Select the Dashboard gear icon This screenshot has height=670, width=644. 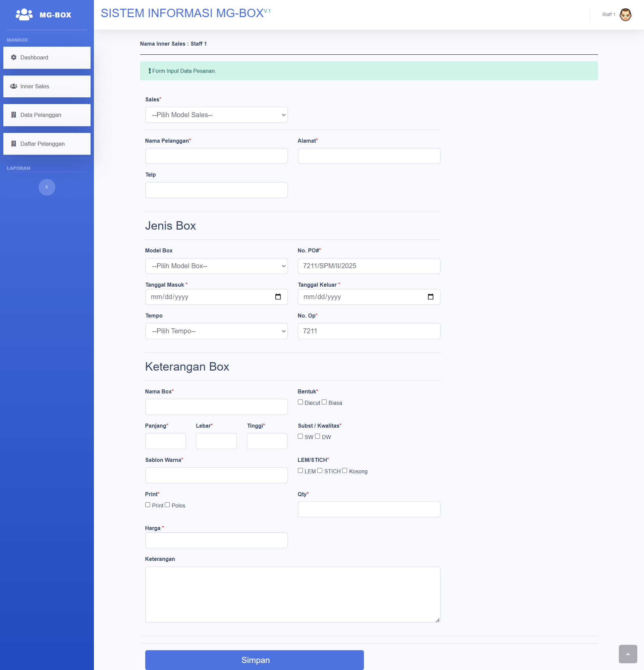(x=13, y=57)
